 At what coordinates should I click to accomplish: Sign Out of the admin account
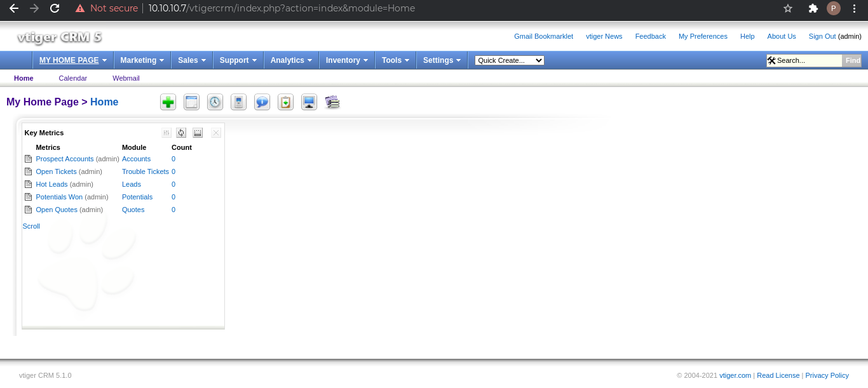point(822,36)
